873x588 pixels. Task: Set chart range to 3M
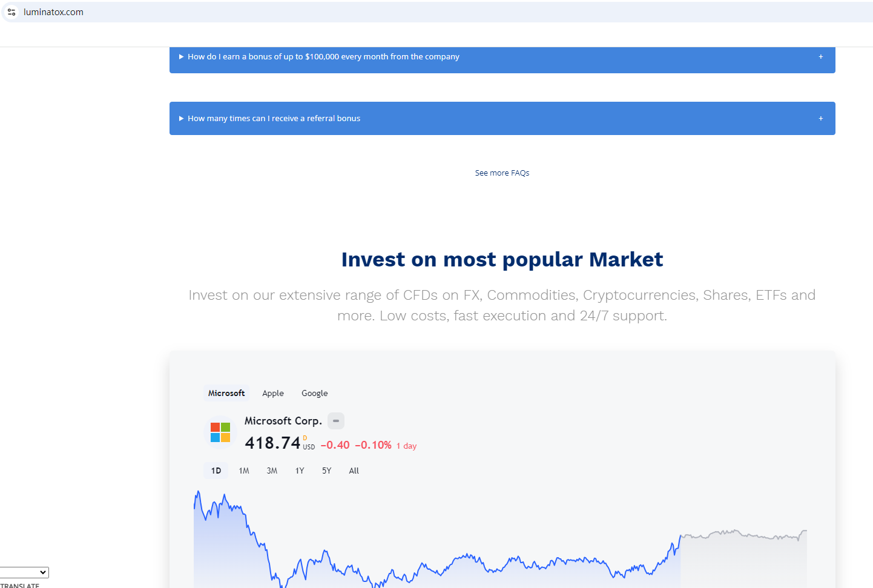pyautogui.click(x=272, y=471)
